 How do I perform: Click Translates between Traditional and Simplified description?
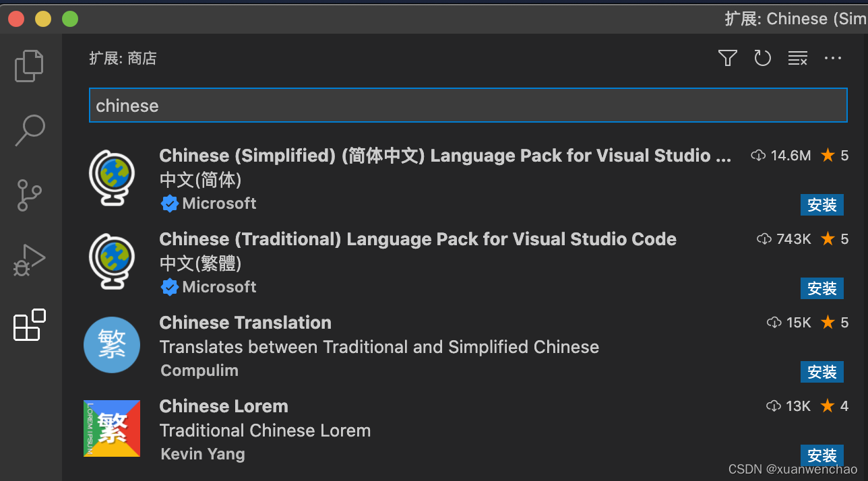click(x=379, y=347)
